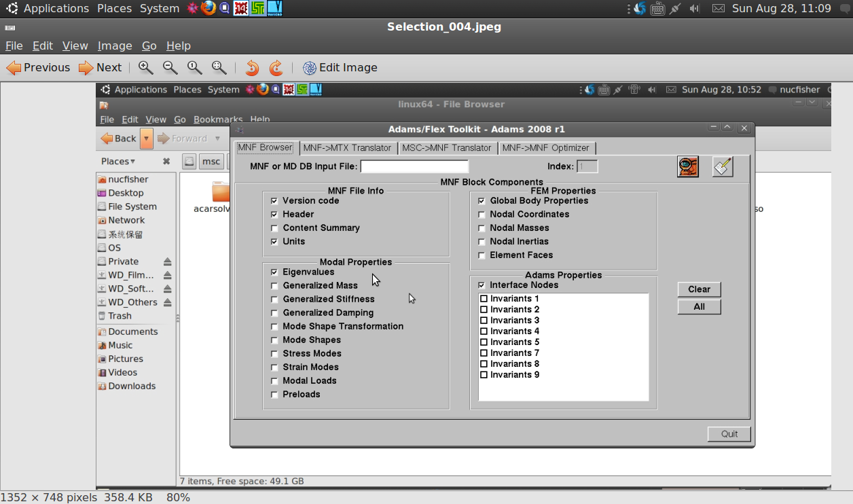
Task: Click the Ubuntu logo in the top panel
Action: [x=12, y=8]
